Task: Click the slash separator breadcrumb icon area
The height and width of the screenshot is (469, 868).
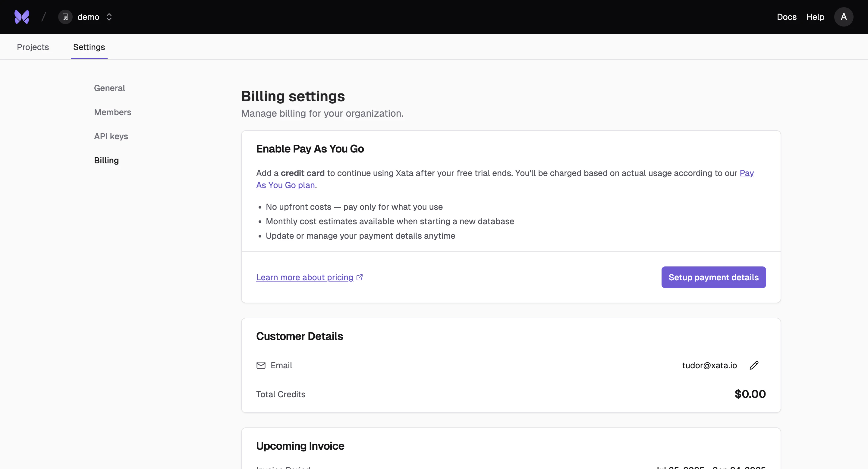Action: click(x=43, y=17)
